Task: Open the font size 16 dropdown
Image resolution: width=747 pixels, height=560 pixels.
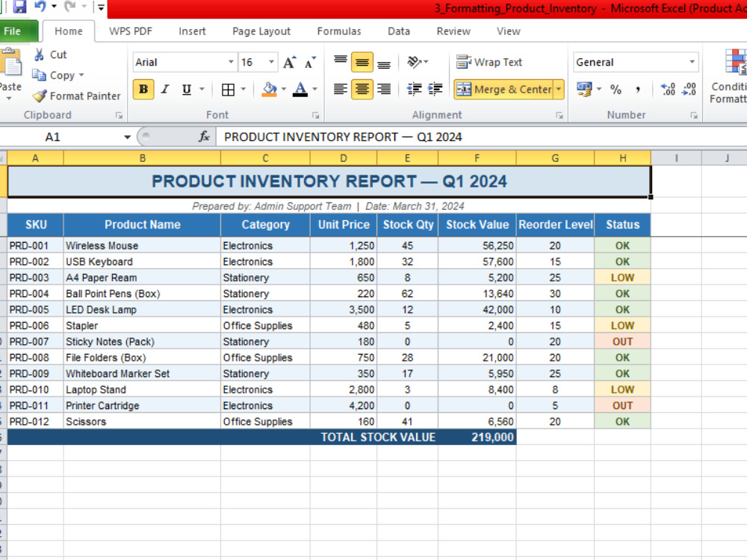Action: (x=271, y=62)
